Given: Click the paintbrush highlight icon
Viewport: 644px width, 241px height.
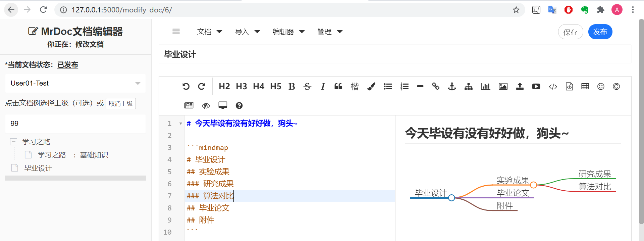Looking at the screenshot, I should click(371, 86).
